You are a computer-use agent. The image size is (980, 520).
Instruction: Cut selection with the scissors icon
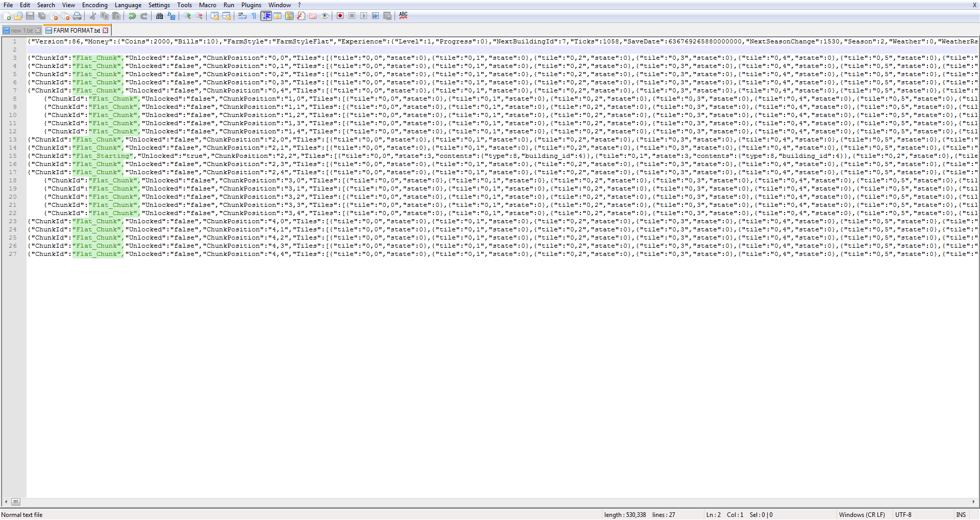pos(93,16)
